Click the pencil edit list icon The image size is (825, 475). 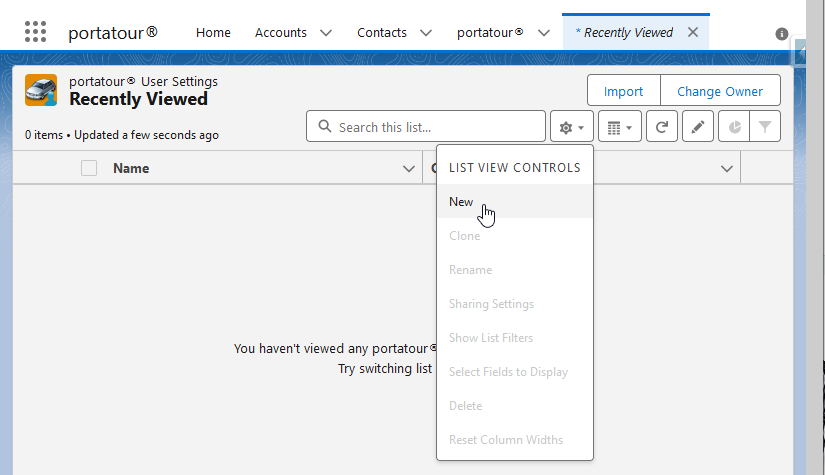coord(698,127)
